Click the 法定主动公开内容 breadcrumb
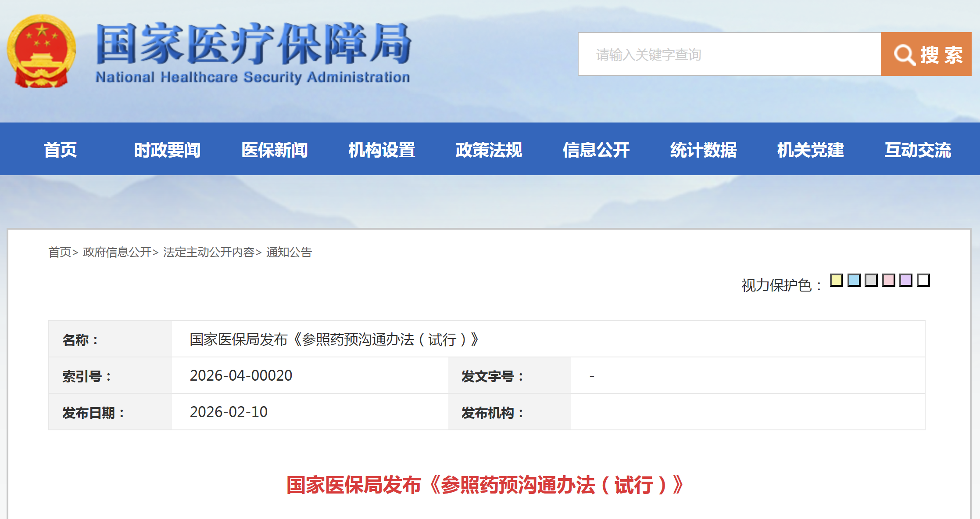This screenshot has height=519, width=980. pyautogui.click(x=210, y=252)
